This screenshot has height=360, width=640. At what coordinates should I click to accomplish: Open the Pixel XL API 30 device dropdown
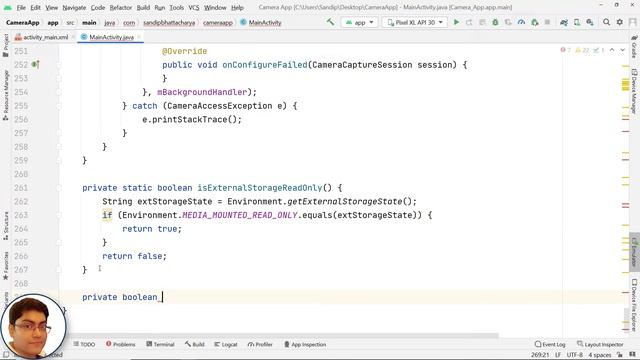point(415,22)
